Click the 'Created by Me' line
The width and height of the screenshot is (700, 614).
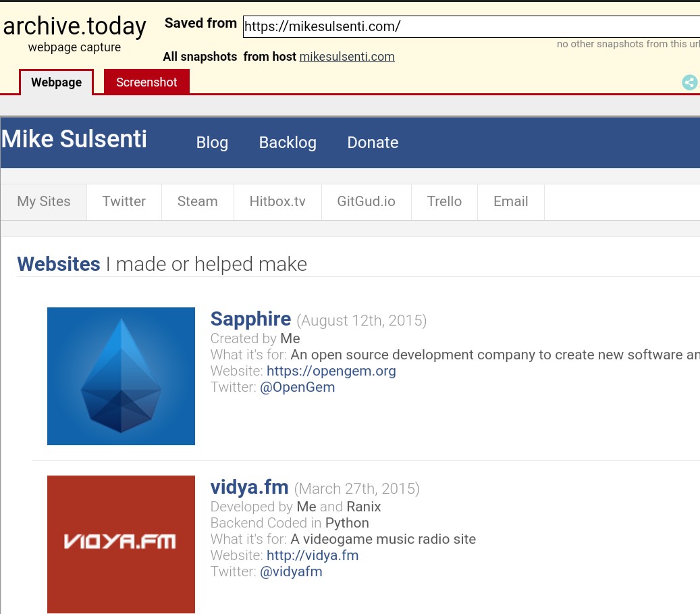[255, 338]
